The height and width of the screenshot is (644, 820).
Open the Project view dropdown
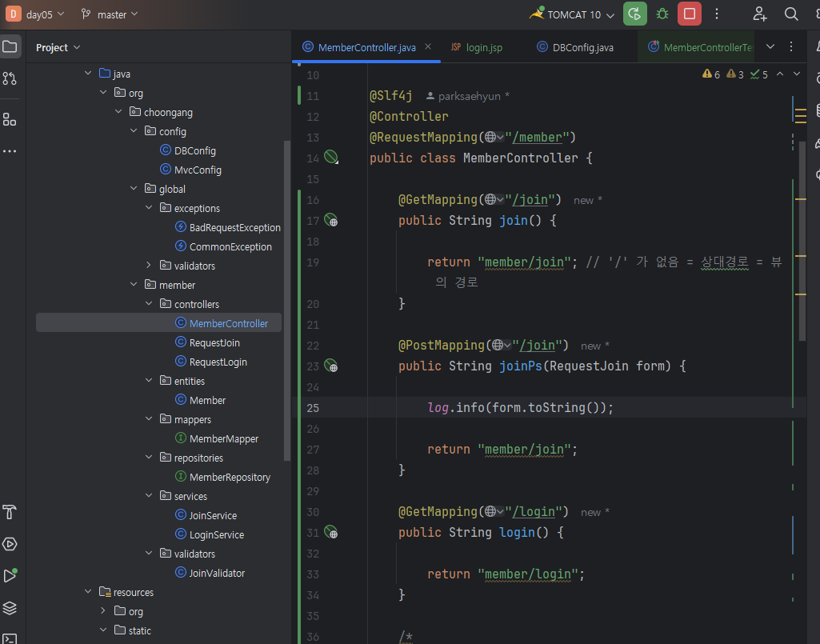click(58, 47)
